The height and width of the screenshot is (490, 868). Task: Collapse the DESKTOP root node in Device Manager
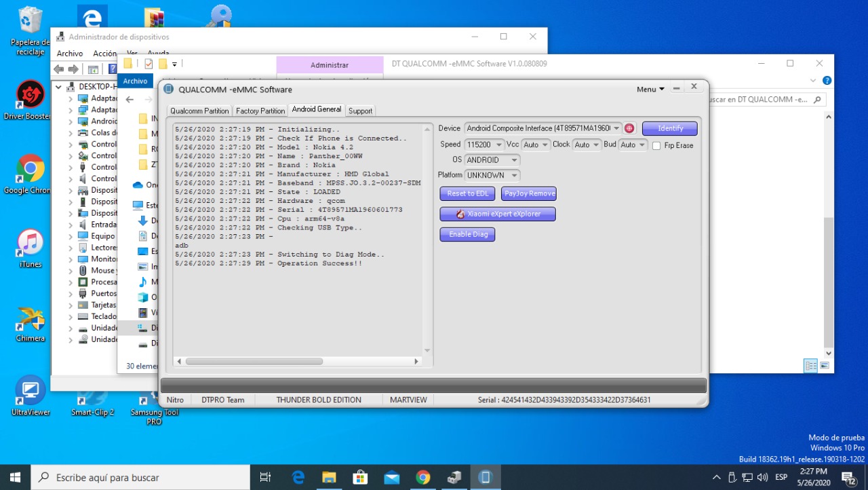coord(59,87)
